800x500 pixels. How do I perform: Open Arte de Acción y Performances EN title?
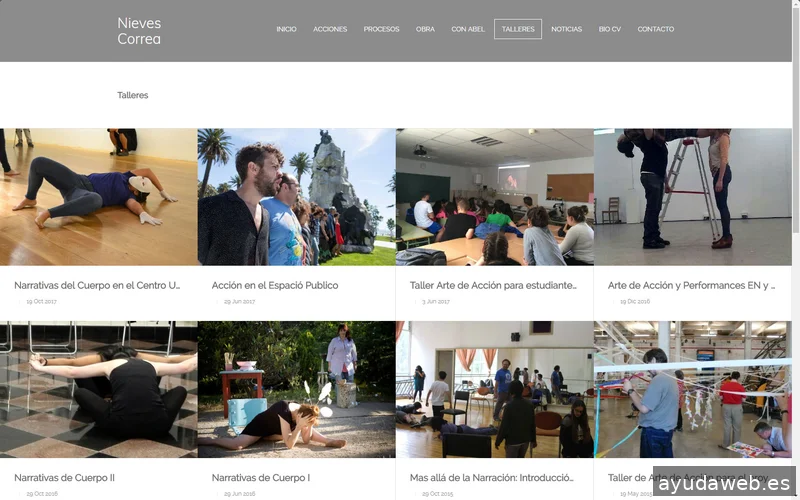click(691, 285)
